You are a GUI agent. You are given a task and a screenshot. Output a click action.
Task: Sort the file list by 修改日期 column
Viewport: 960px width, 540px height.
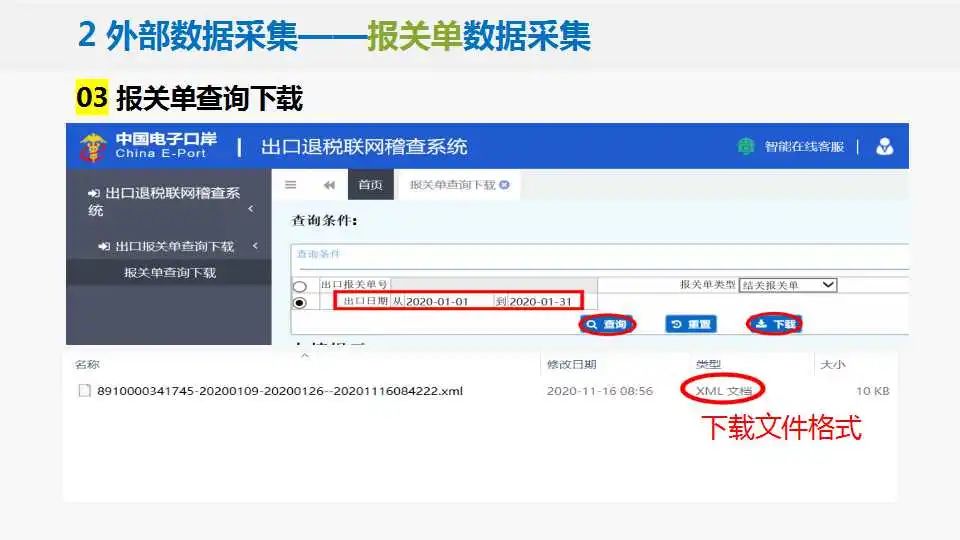tap(571, 364)
